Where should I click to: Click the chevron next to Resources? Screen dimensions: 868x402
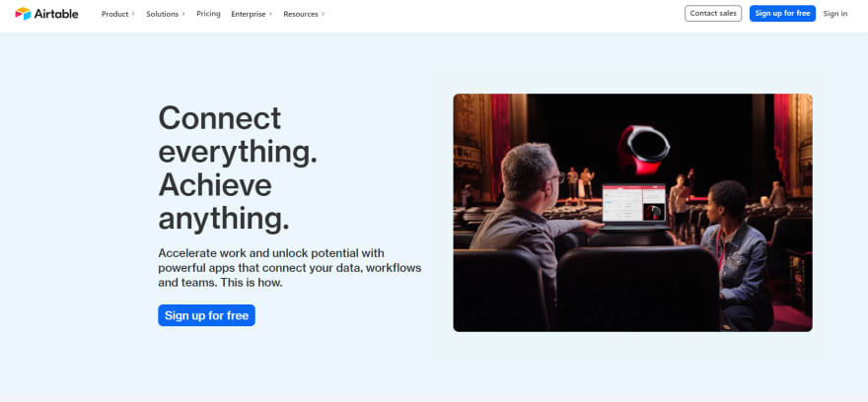click(323, 14)
